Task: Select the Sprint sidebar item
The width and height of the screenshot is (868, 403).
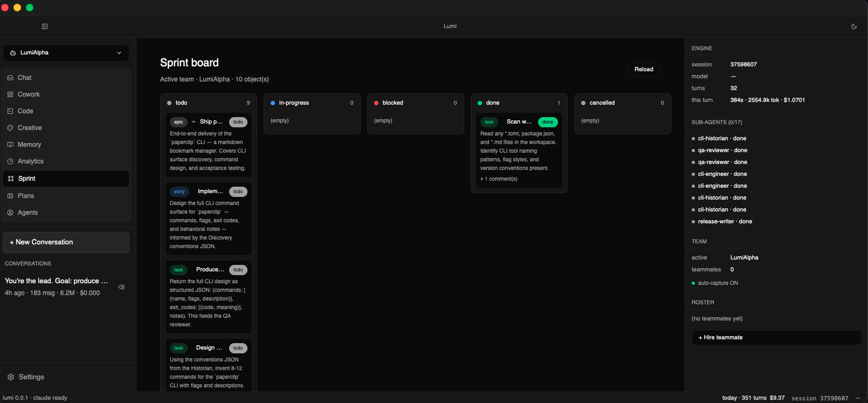Action: point(66,179)
